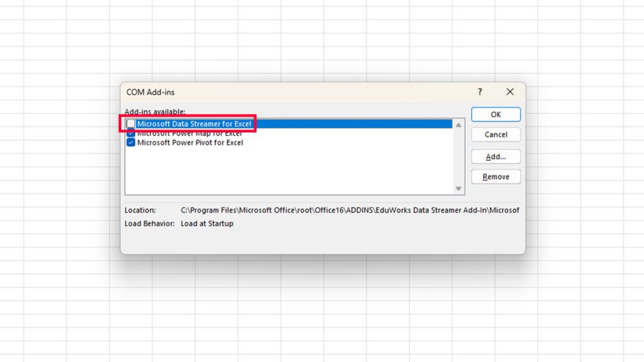Remove the selected add-in
This screenshot has height=362, width=644.
496,177
